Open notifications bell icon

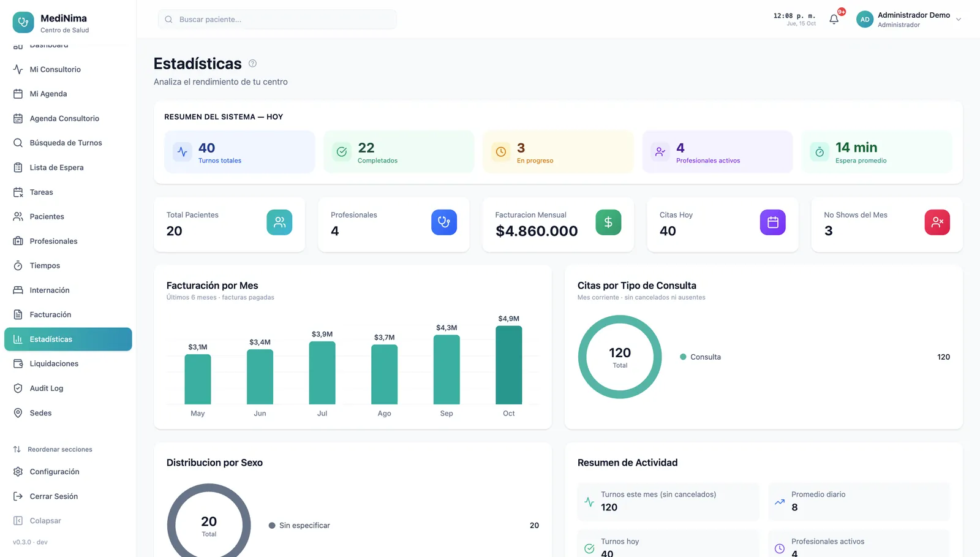(834, 20)
